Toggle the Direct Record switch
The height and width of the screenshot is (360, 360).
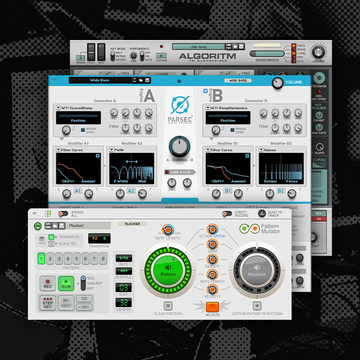[227, 214]
